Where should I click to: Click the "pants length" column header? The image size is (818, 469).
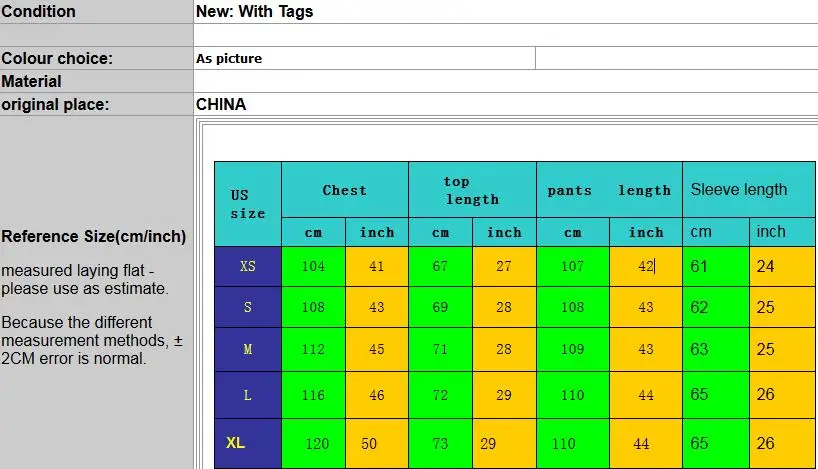609,190
